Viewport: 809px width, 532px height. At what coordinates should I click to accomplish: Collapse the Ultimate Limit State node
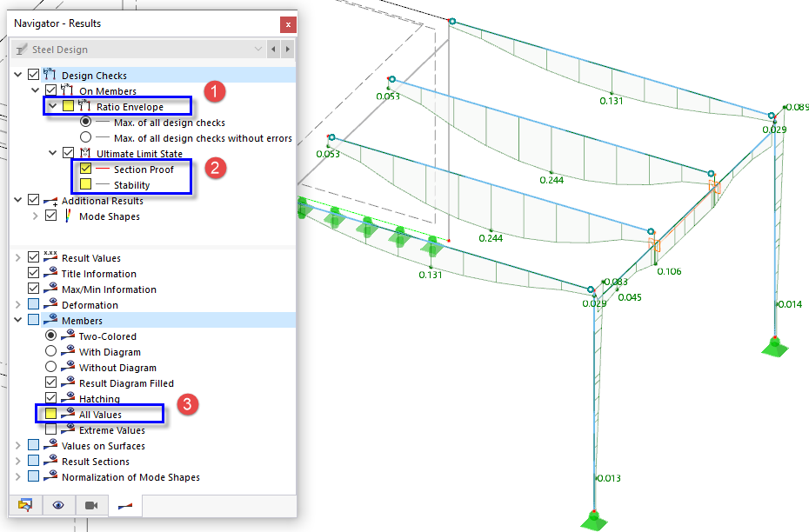point(52,153)
